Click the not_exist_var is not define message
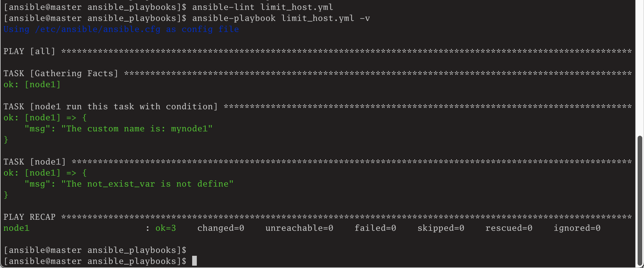The height and width of the screenshot is (268, 644). tap(129, 184)
